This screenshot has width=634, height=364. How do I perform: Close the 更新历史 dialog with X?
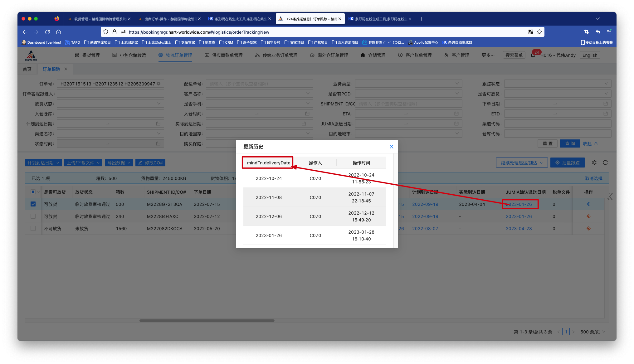(x=391, y=147)
